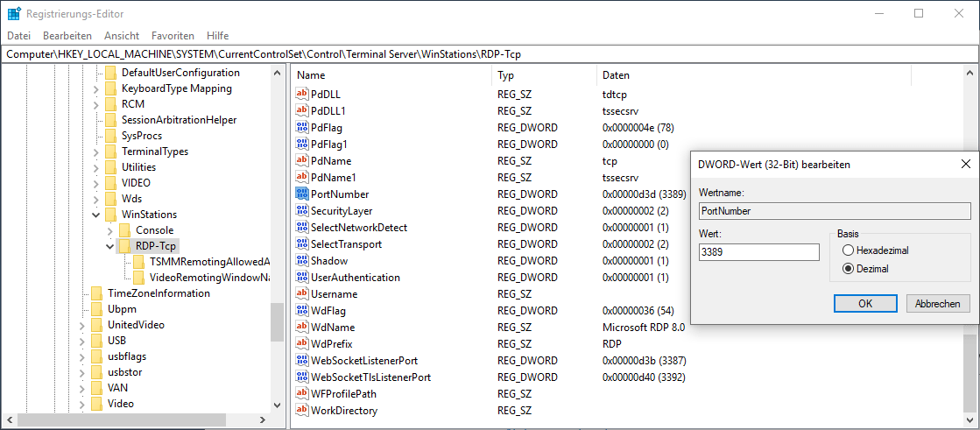Click the TimeZoneInformation folder icon

tap(96, 293)
